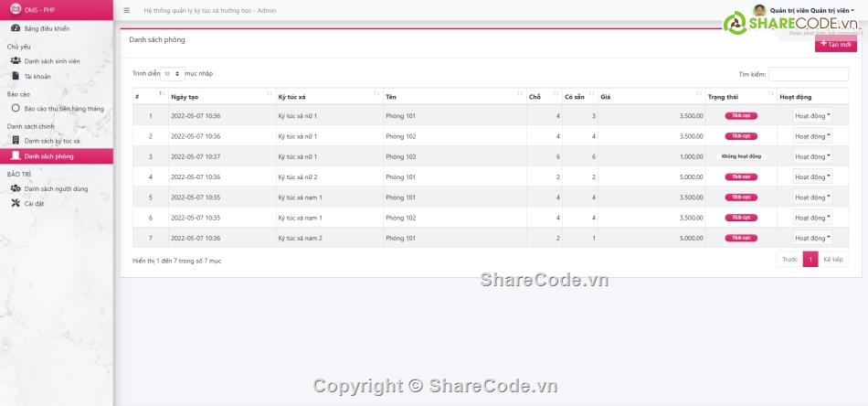Open the Quản trị viên user dropdown
This screenshot has height=406, width=868.
pyautogui.click(x=813, y=10)
